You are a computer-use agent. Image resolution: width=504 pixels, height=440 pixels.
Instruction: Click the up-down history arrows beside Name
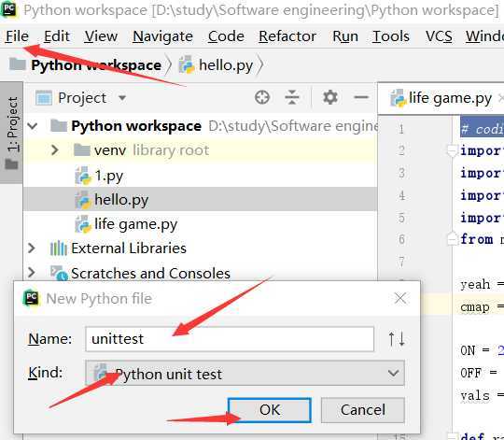397,339
